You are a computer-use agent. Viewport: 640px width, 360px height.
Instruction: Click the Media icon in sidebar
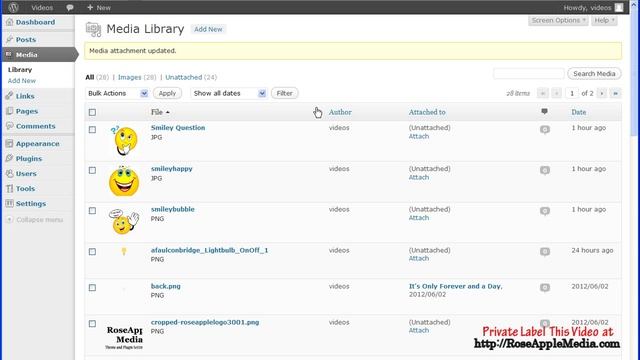9,54
